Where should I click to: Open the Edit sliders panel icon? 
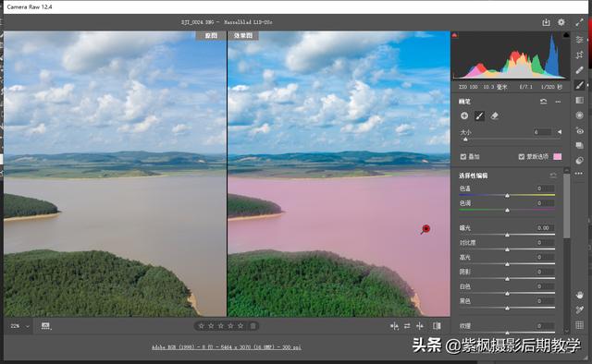[580, 40]
